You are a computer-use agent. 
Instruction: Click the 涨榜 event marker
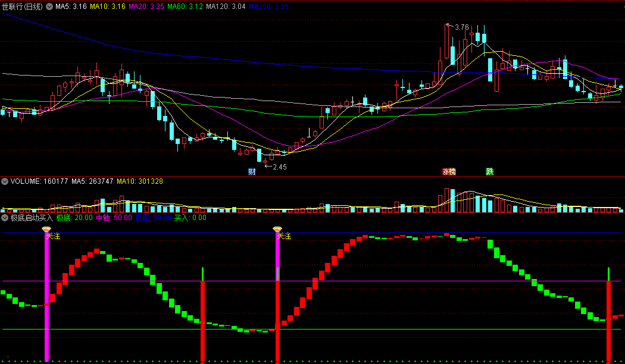pos(449,172)
